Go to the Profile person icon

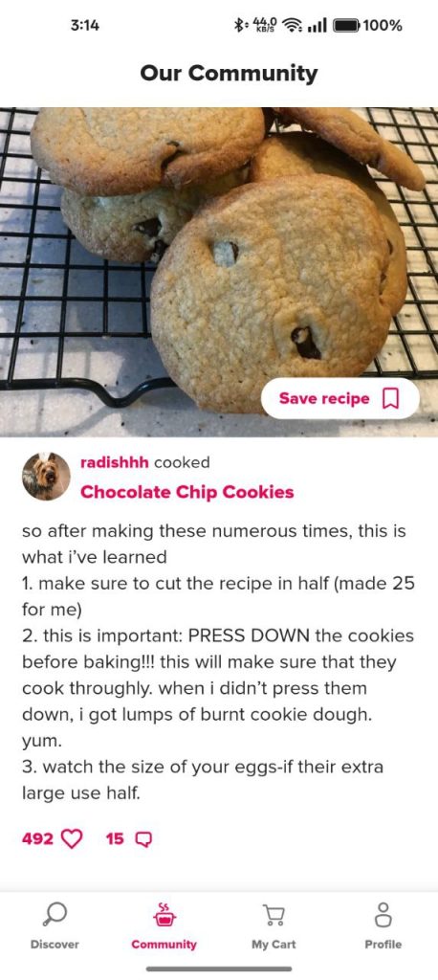point(383,914)
